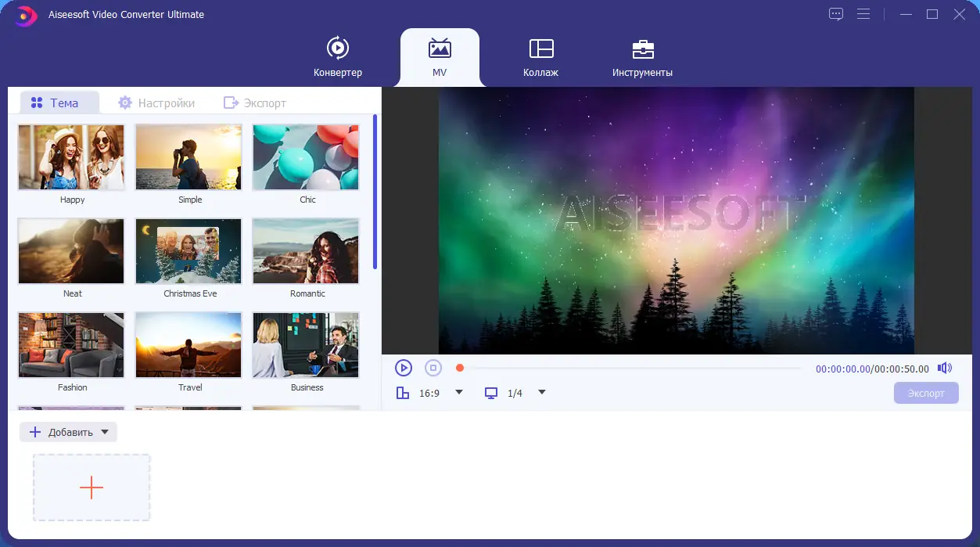
Task: Click the Aiseesoft app logo icon
Action: tap(26, 14)
